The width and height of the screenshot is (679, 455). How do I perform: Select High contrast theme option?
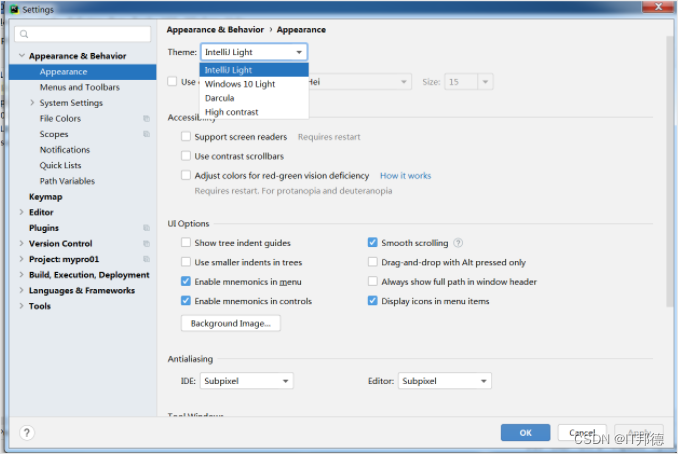[254, 112]
